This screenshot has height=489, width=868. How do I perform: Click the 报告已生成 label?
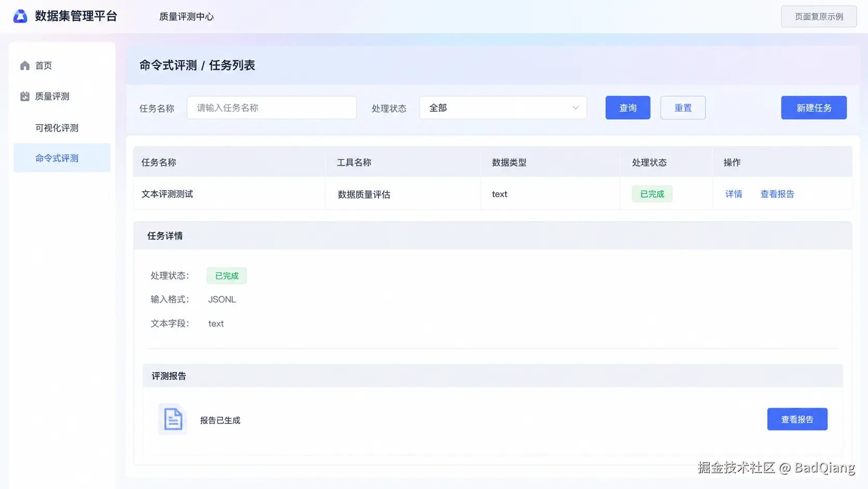220,420
